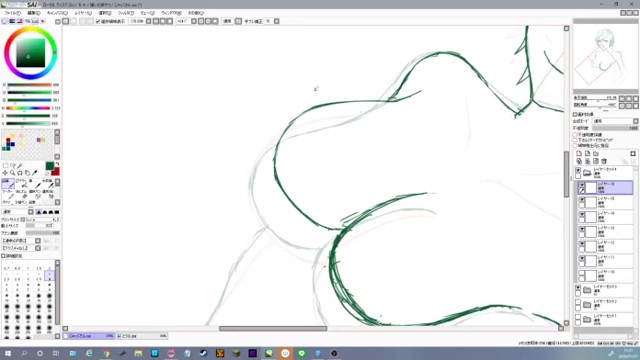Screen dimensions: 640x360
Task: Toggle visibility of the highlighted layer
Action: [582, 185]
